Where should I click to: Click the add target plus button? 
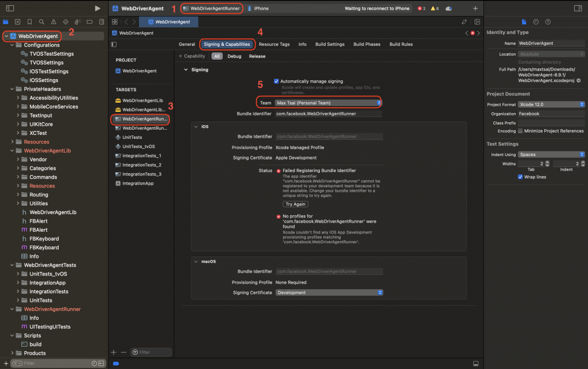[x=114, y=352]
